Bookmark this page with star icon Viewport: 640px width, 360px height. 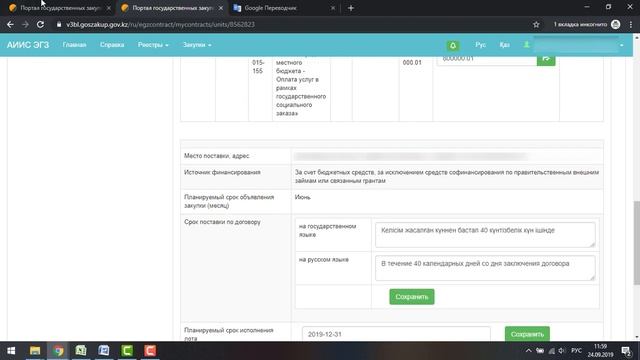(x=536, y=24)
